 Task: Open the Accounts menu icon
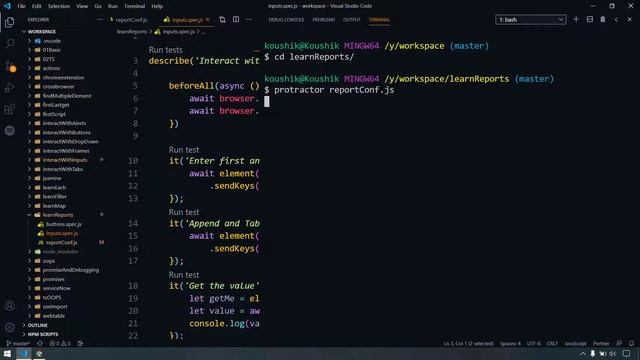10,306
